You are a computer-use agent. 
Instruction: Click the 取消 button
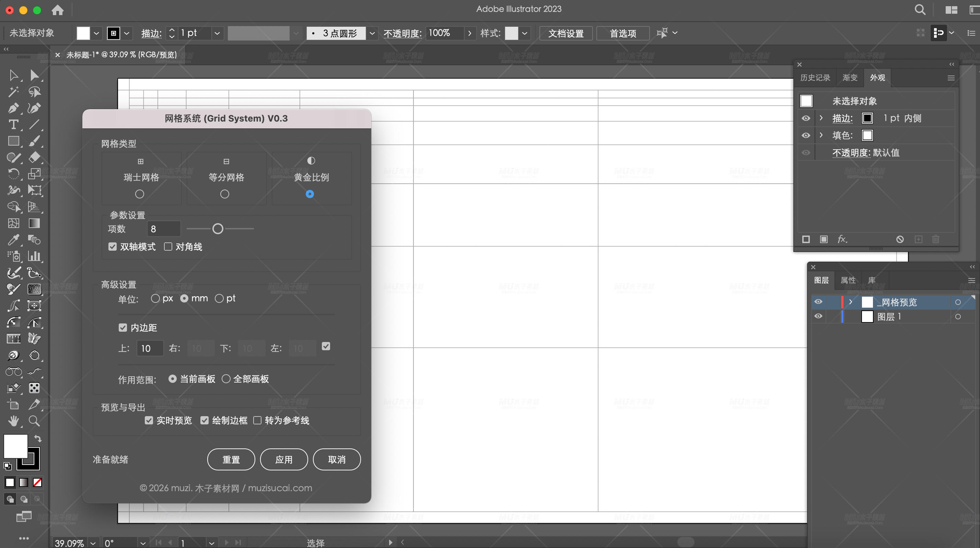coord(337,459)
